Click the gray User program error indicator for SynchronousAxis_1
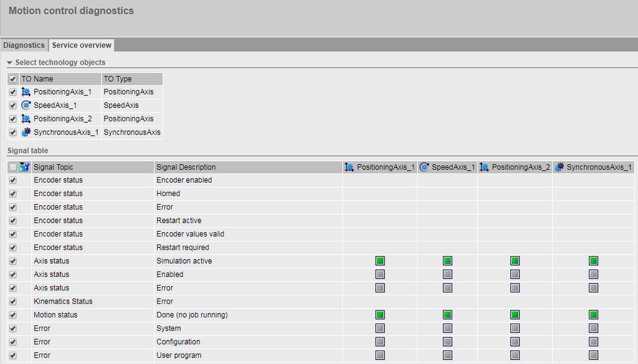The image size is (638, 364). pyautogui.click(x=593, y=355)
